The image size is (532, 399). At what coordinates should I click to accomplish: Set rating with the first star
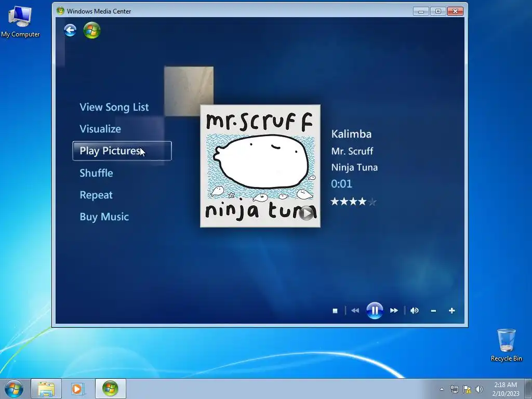click(335, 202)
